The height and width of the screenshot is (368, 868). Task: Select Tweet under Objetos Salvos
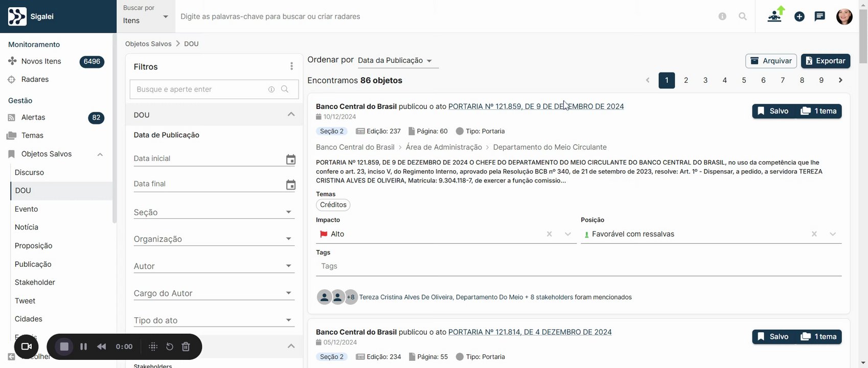pos(25,301)
